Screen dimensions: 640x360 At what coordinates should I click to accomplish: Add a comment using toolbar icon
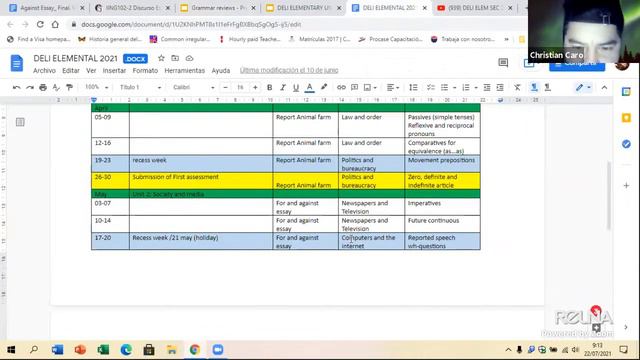coord(354,87)
